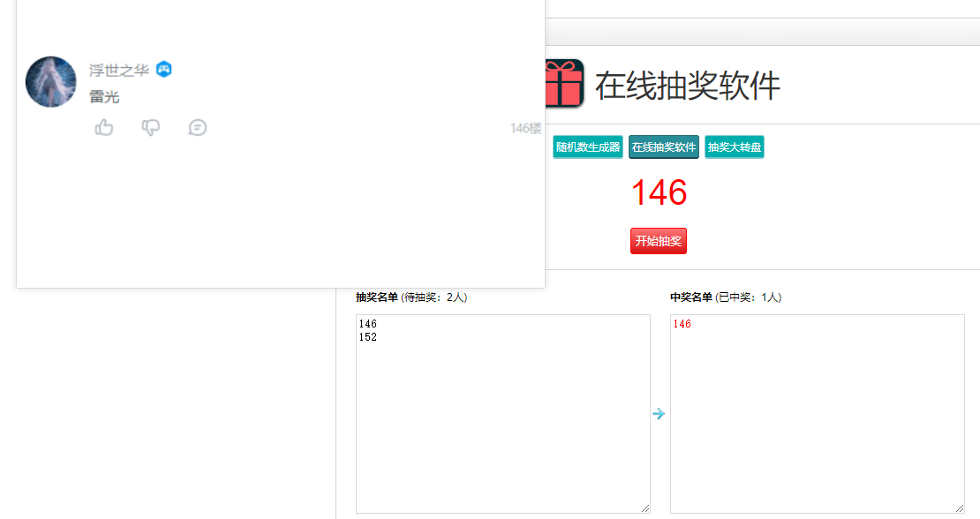Select the 在线抽奖软件 tab
The image size is (980, 519).
[x=664, y=147]
